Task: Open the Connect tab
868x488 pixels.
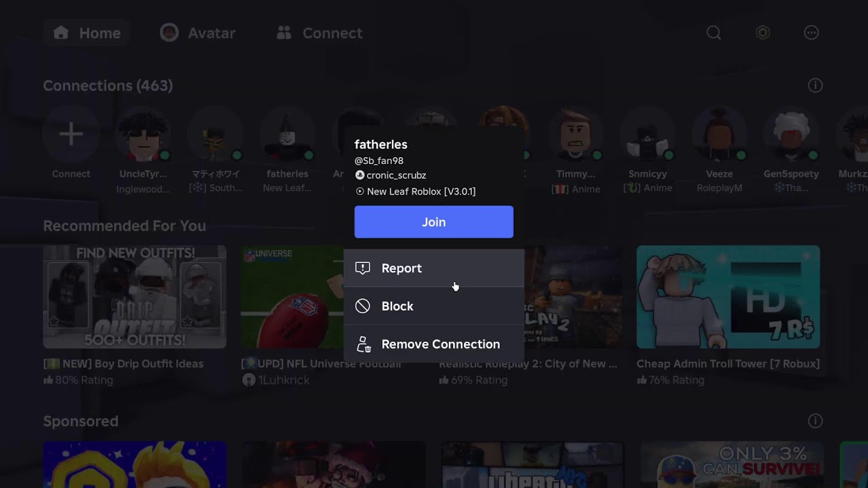Action: (319, 33)
